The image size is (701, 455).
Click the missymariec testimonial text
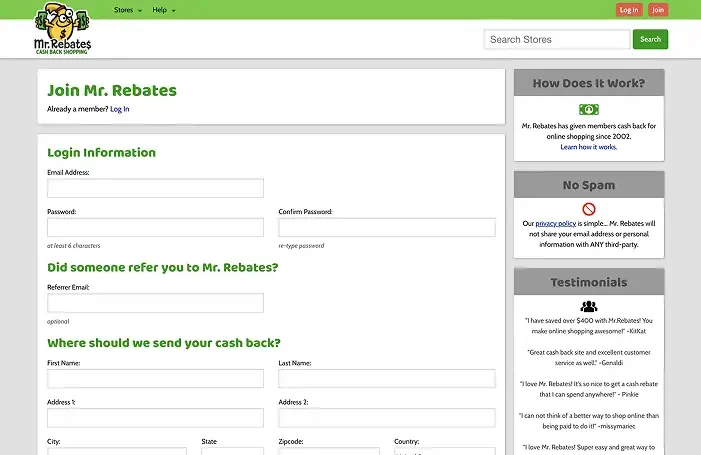[x=589, y=421]
